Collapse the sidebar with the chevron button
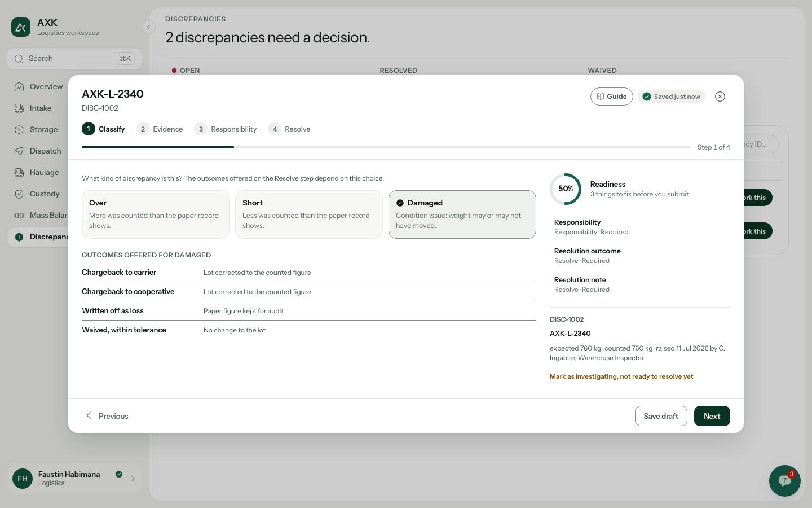 pyautogui.click(x=148, y=27)
